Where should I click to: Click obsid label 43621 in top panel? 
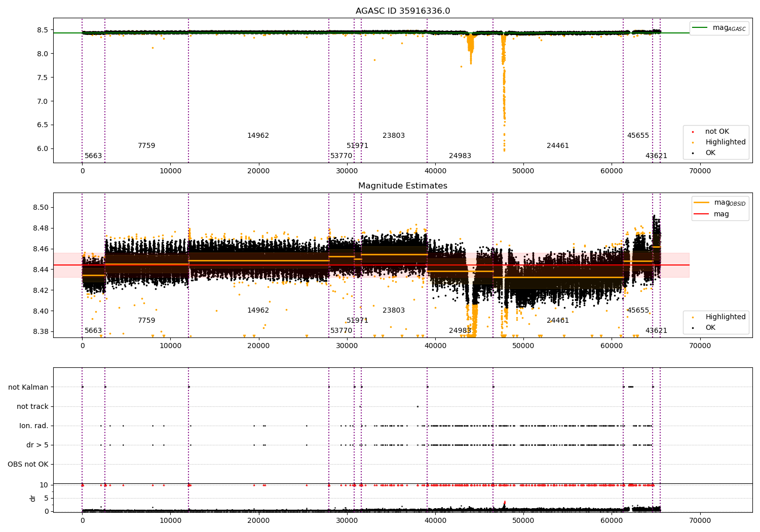point(656,156)
